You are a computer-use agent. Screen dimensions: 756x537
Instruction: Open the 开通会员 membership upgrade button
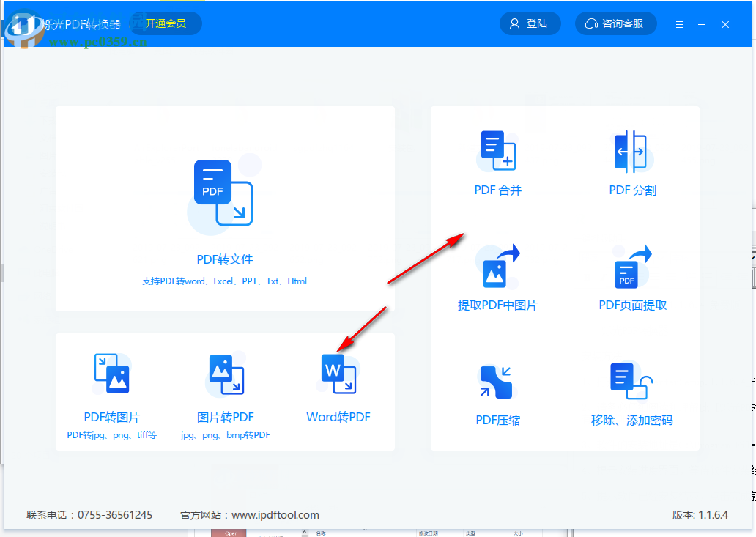166,23
